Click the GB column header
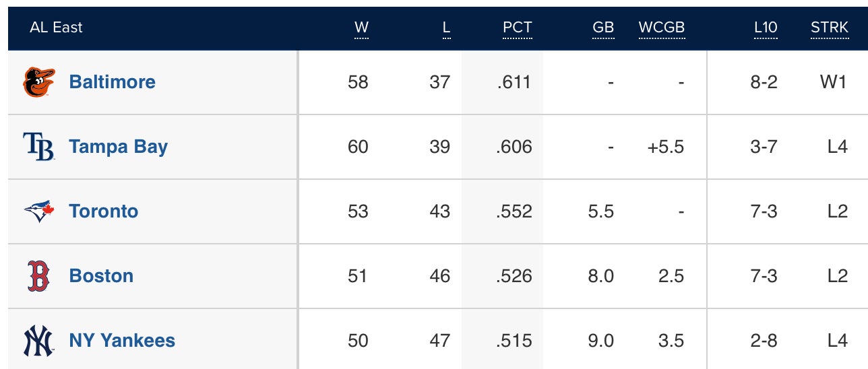Viewport: 868px width, 369px height. pos(603,28)
